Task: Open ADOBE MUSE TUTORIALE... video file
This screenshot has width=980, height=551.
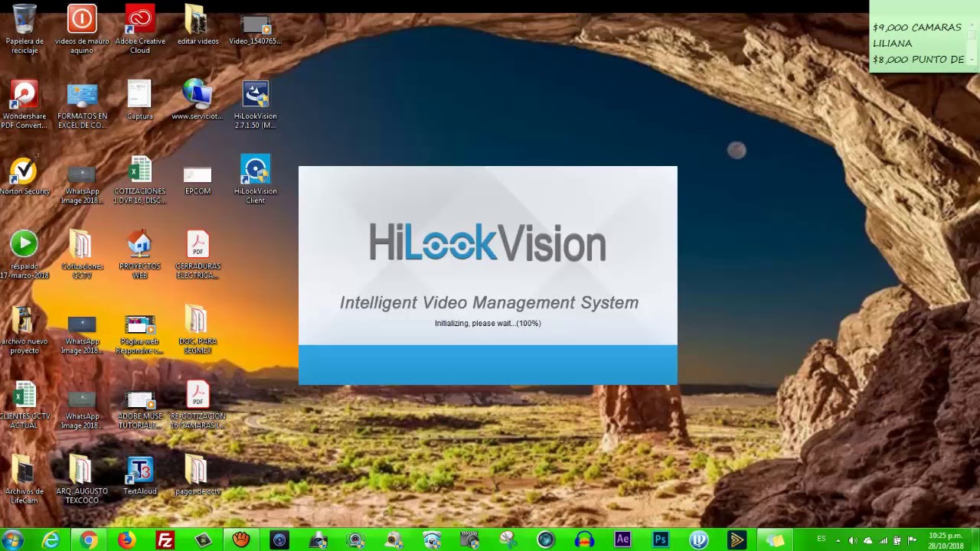Action: [139, 409]
